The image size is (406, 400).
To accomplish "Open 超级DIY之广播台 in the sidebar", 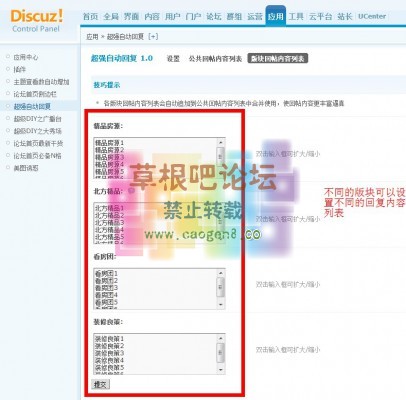I will (37, 119).
